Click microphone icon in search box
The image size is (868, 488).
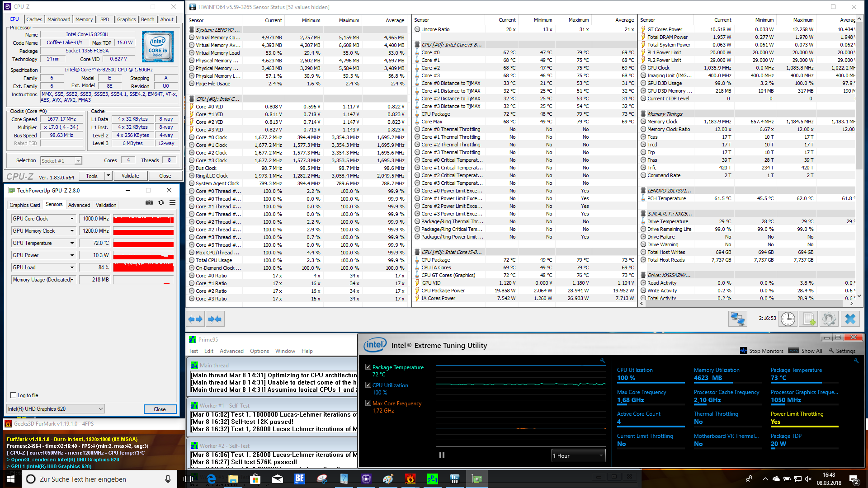pyautogui.click(x=168, y=479)
